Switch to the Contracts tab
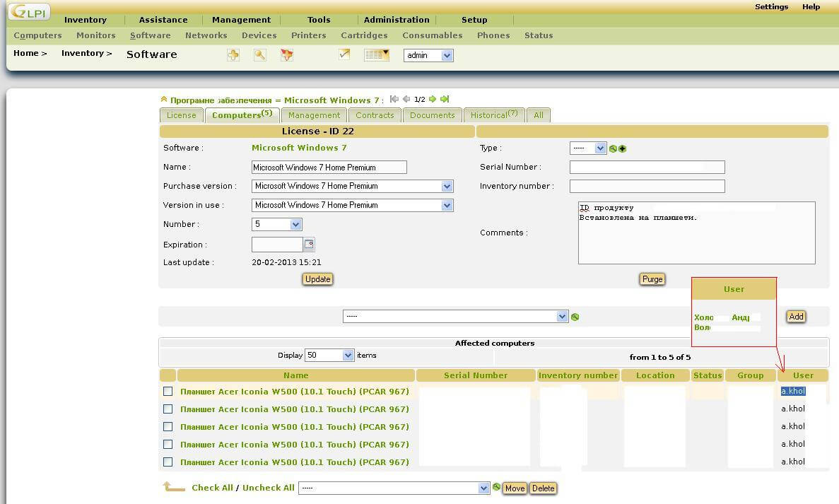Screen dimensions: 839x504 coord(375,115)
